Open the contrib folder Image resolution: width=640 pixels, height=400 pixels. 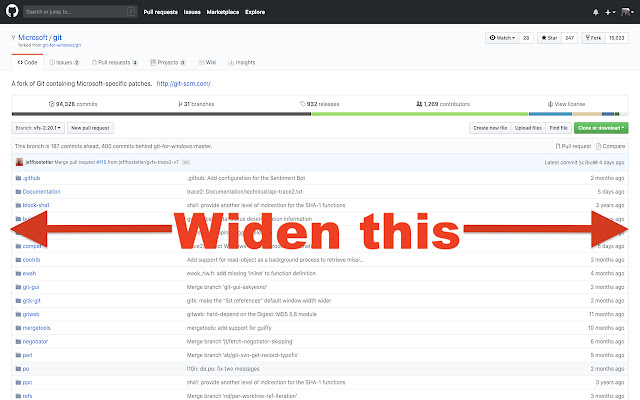(x=31, y=260)
